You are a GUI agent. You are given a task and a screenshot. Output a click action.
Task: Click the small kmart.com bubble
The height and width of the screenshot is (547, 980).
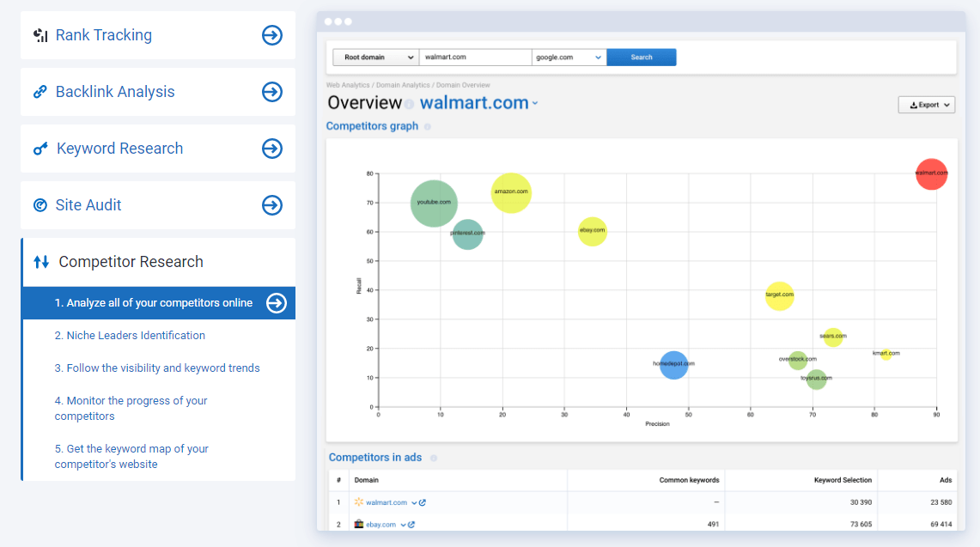[x=886, y=355]
